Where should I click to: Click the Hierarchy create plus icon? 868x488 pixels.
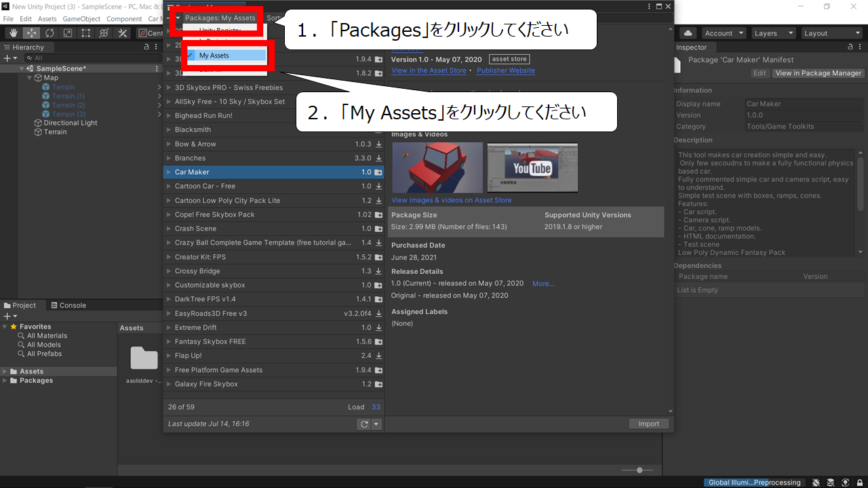[9, 58]
